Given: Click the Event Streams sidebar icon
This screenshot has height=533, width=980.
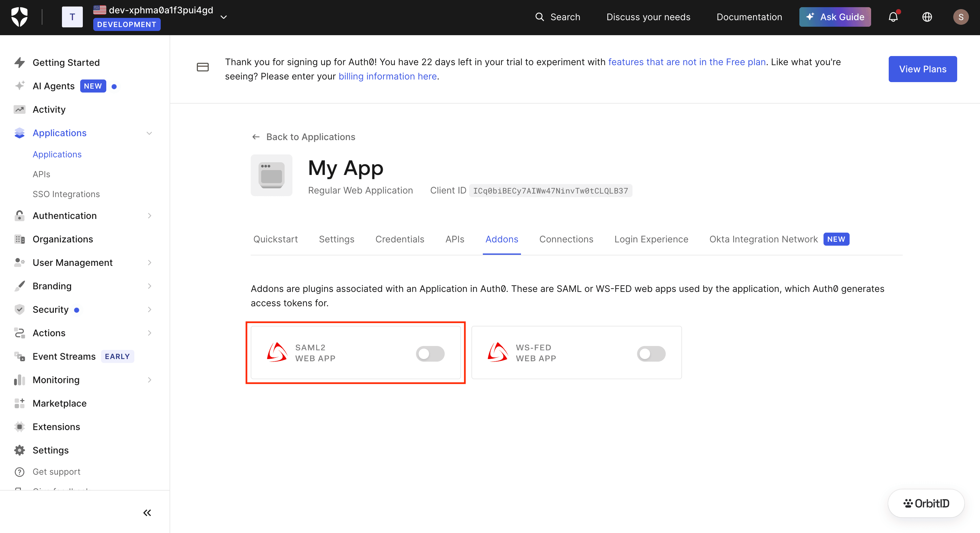Looking at the screenshot, I should tap(20, 357).
